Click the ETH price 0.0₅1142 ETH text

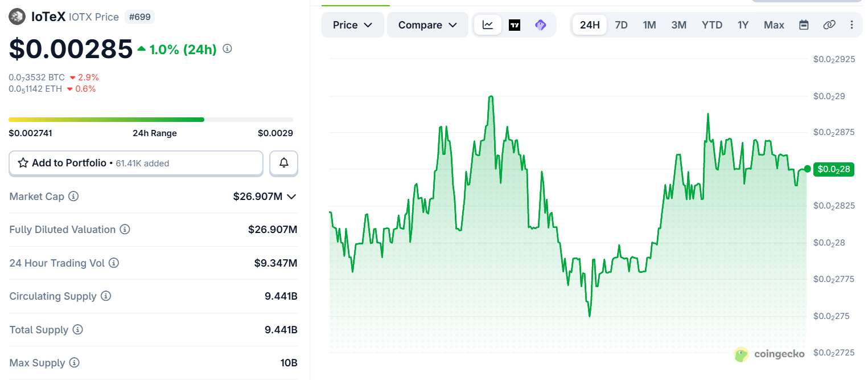pyautogui.click(x=35, y=89)
